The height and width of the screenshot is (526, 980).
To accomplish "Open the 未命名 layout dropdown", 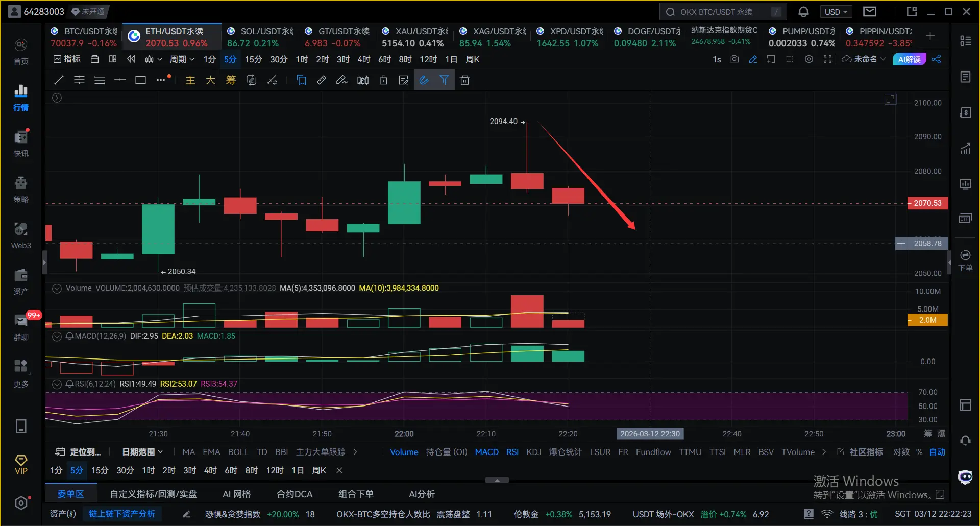I will tap(864, 59).
